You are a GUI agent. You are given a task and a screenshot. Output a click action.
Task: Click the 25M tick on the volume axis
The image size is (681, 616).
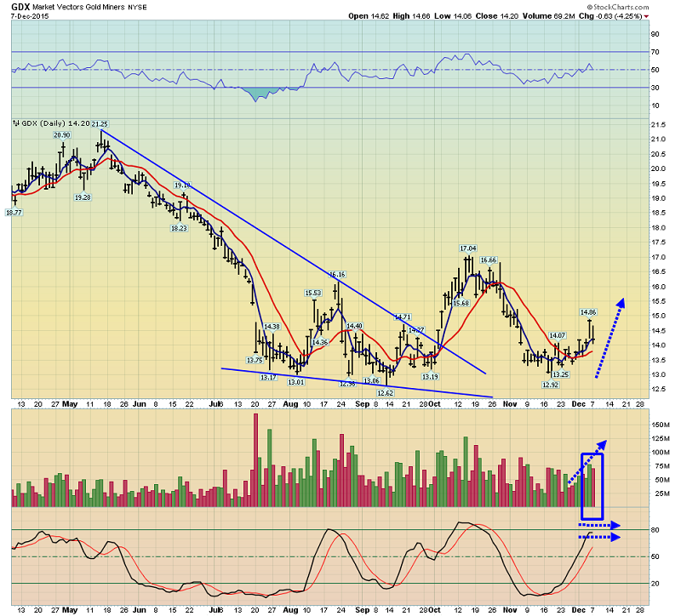[661, 493]
